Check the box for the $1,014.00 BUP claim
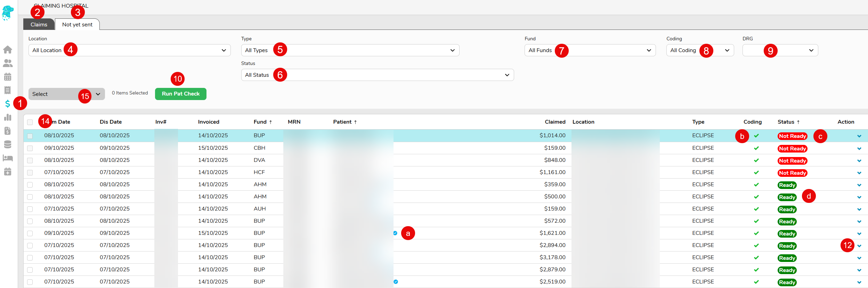This screenshot has width=868, height=288. pyautogui.click(x=30, y=136)
